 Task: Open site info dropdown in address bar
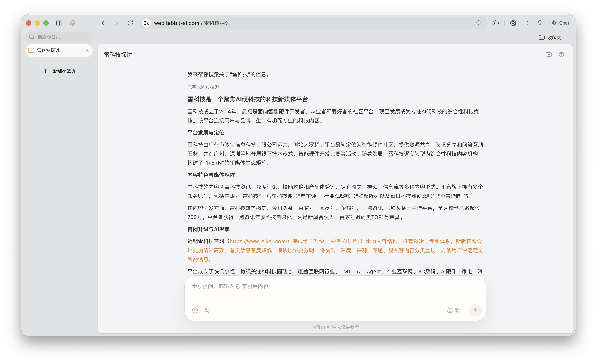click(x=146, y=23)
